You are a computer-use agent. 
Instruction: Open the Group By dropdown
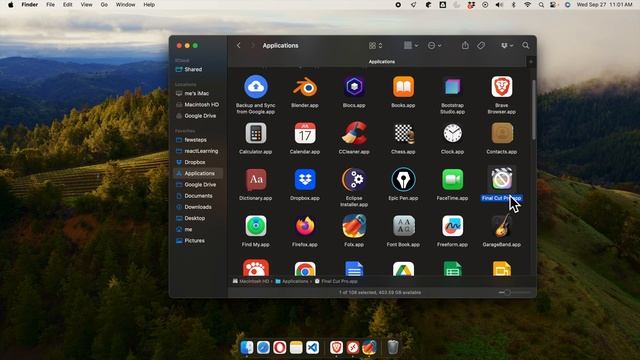[411, 45]
